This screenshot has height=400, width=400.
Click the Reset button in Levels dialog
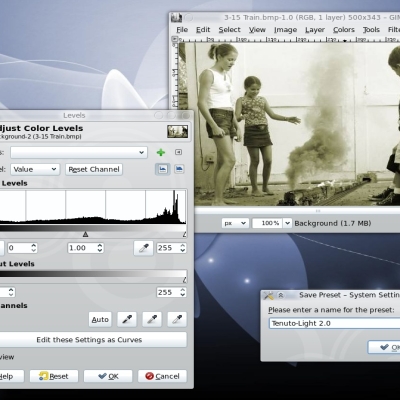click(54, 376)
